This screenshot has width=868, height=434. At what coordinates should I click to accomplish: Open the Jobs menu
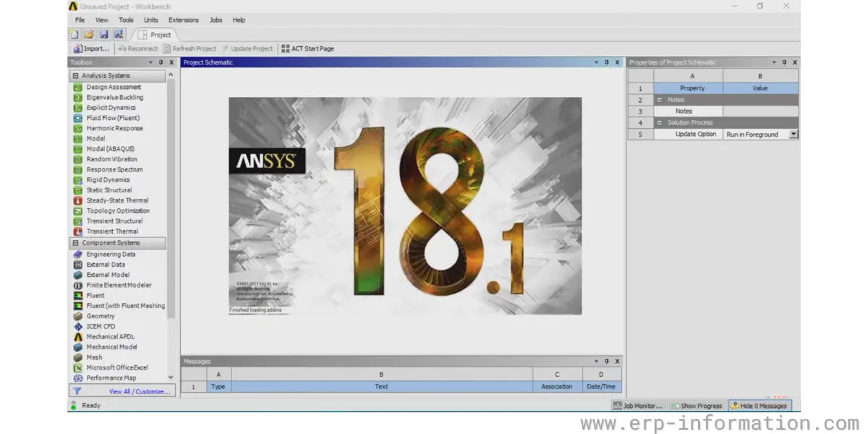coord(216,20)
